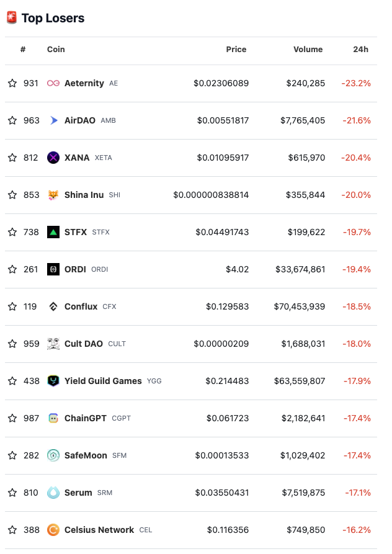The image size is (392, 554).
Task: Click the Conflux logo icon
Action: pos(53,306)
